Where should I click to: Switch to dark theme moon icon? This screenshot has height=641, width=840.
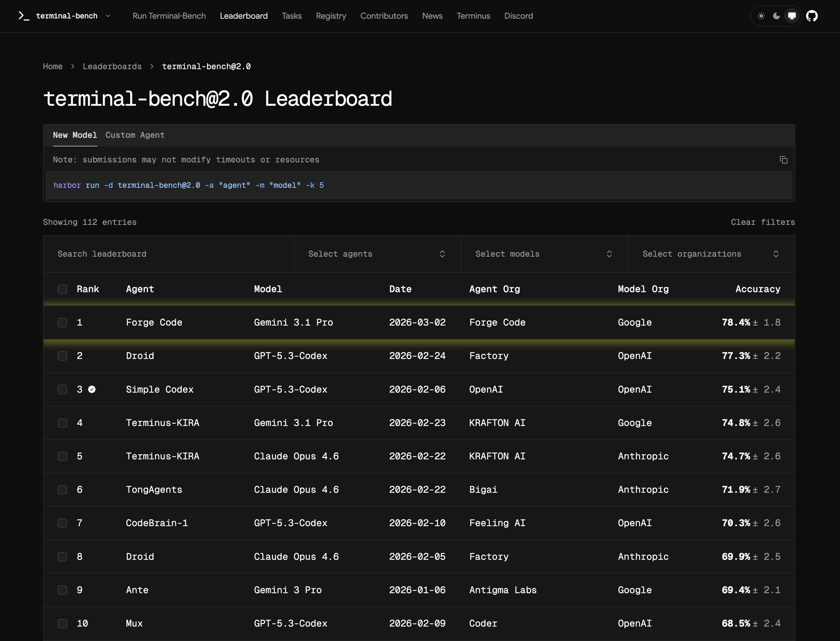776,16
